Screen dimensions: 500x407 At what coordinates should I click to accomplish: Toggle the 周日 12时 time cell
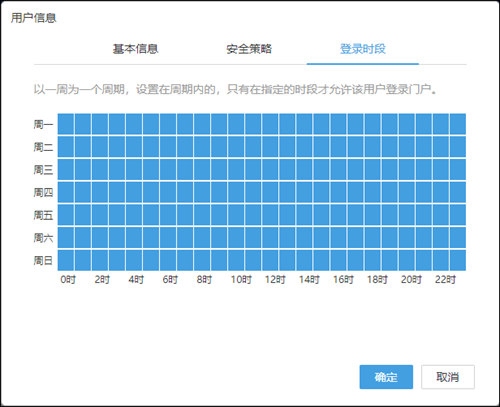tap(270, 260)
